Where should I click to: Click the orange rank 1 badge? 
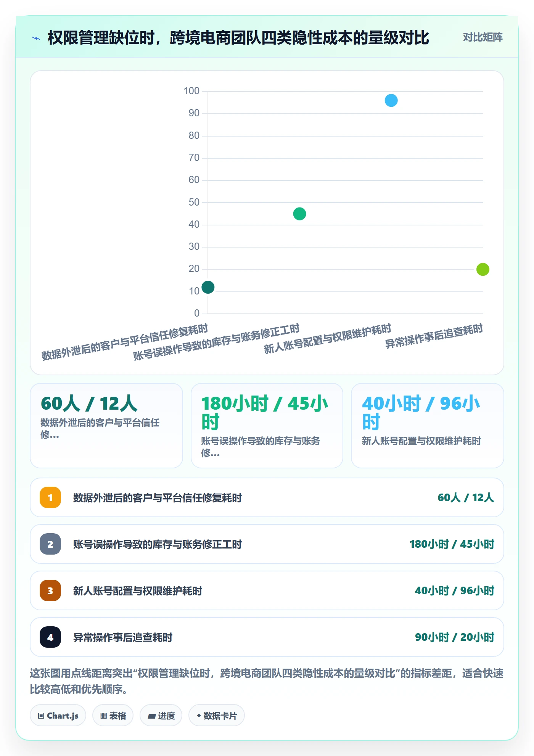[x=50, y=497]
